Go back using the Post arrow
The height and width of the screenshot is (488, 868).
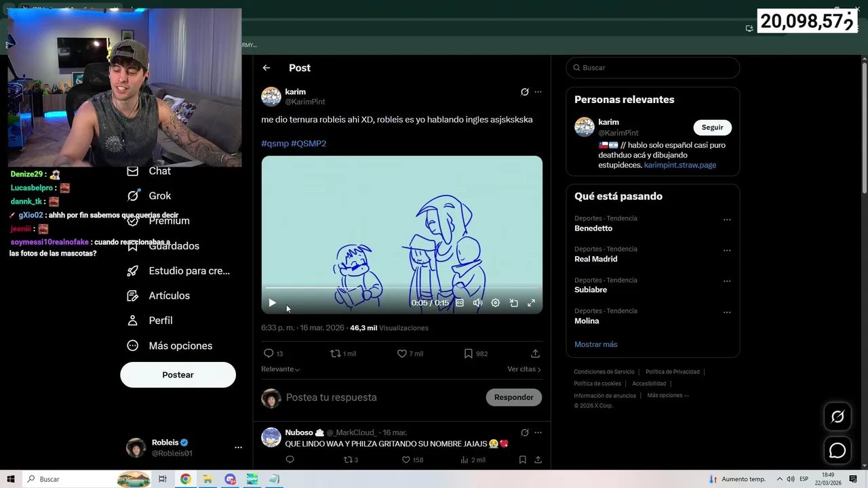coord(267,68)
